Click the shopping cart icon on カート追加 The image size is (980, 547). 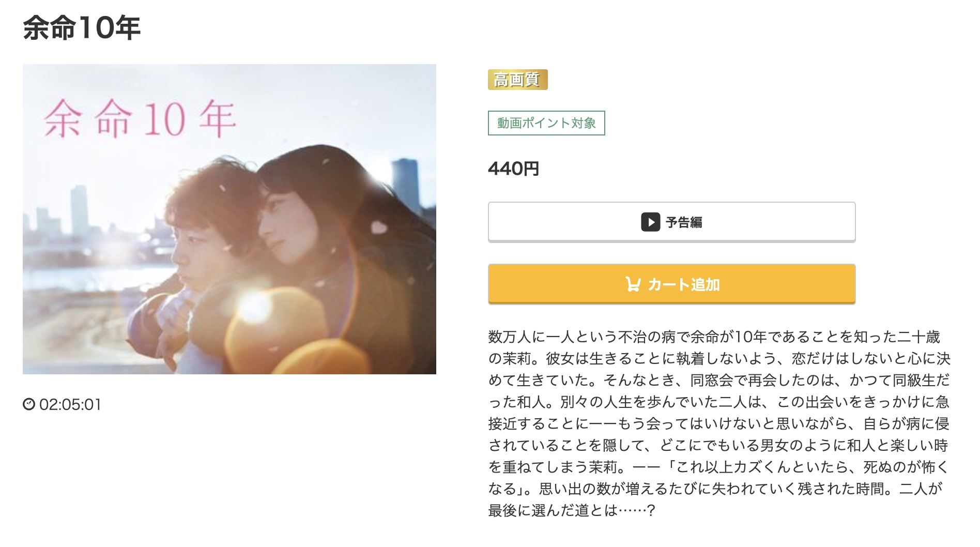(x=633, y=284)
